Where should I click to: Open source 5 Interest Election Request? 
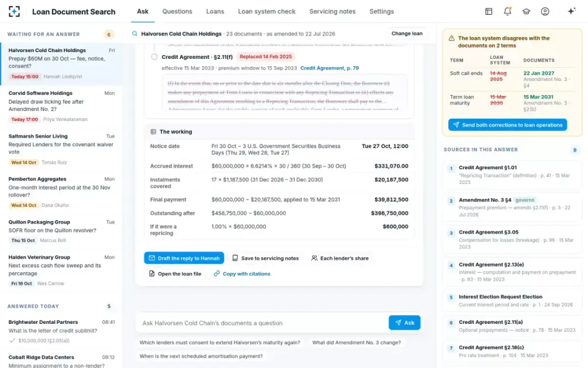point(512,301)
